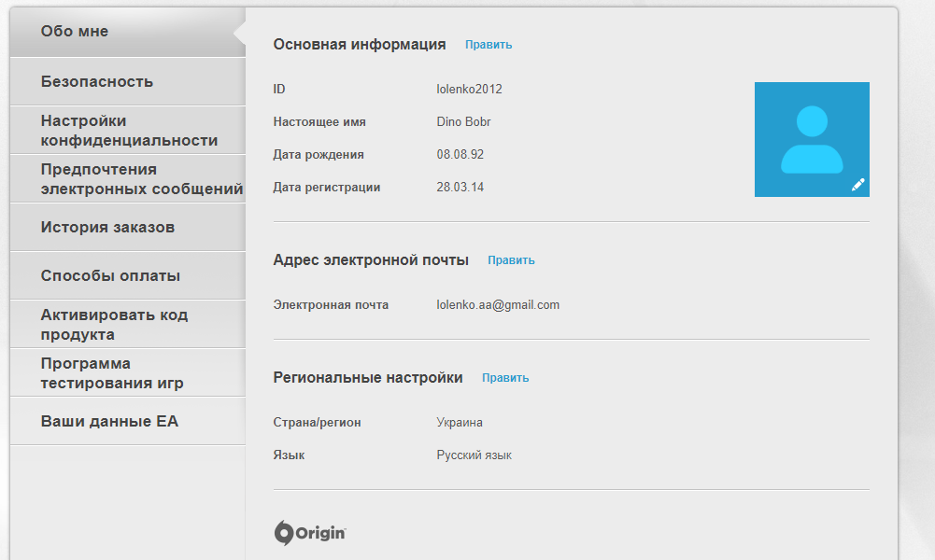
Task: Open Программа тестирования игр
Action: point(128,373)
